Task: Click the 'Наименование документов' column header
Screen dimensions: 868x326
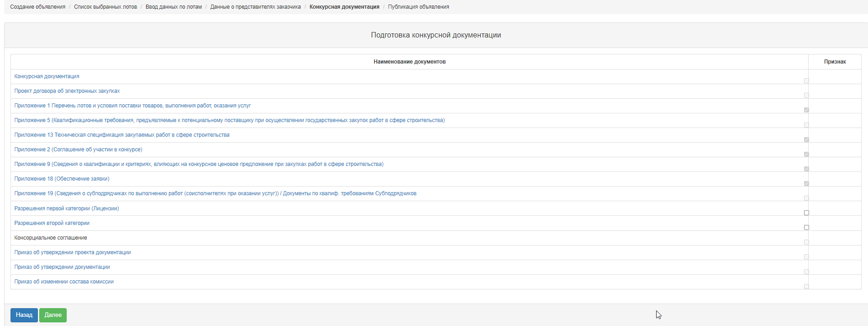Action: click(x=410, y=62)
